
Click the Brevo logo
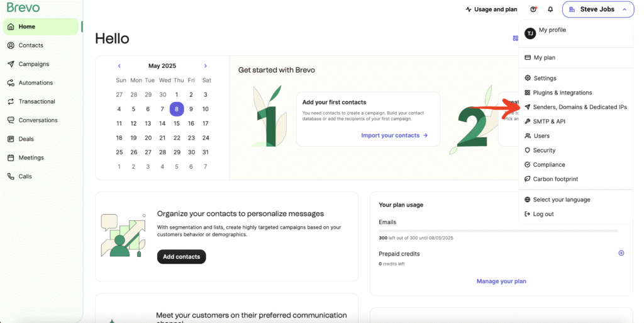pyautogui.click(x=23, y=8)
